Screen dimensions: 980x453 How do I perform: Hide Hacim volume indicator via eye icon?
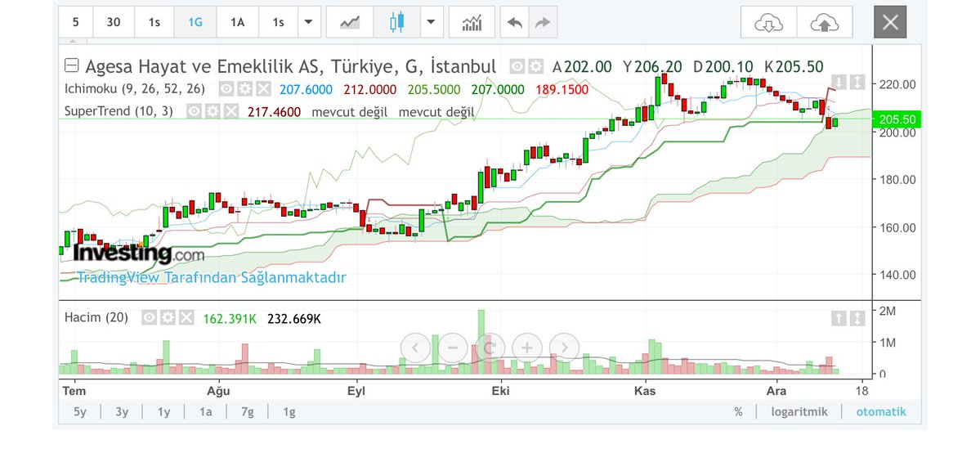coord(149,318)
